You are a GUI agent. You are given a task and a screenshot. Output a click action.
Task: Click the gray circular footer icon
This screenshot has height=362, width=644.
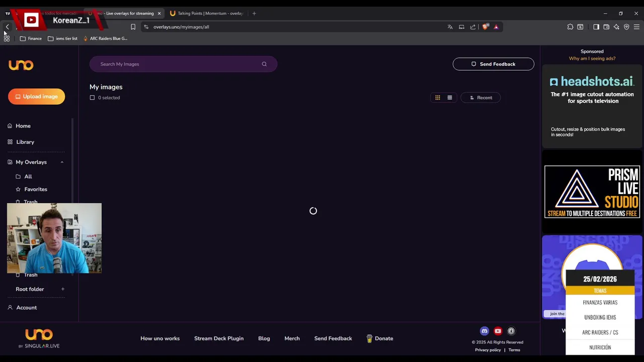pos(511,331)
